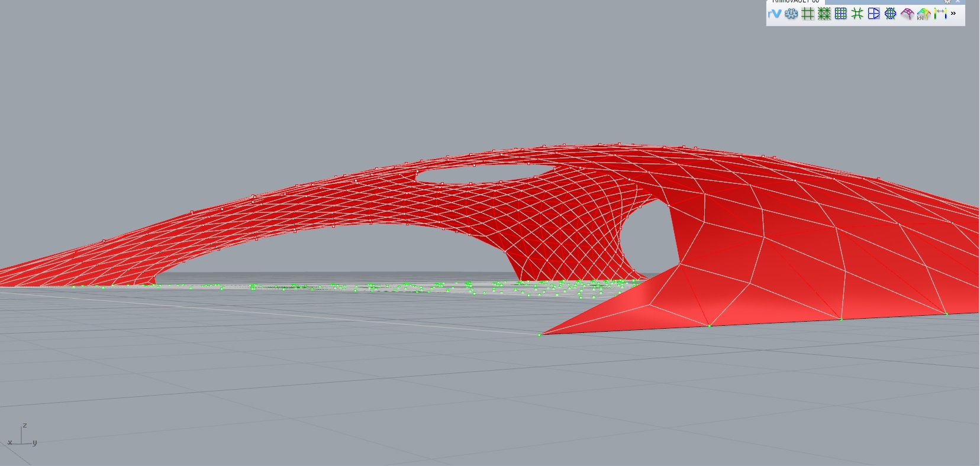Open the RhinoVAULT settings gear tool
This screenshot has width=980, height=466.
(x=791, y=14)
